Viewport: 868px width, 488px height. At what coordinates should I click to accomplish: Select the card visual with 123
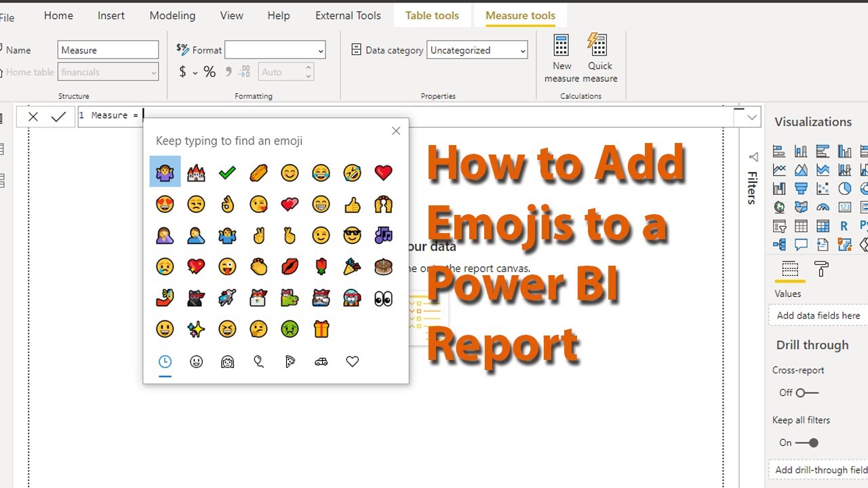tap(844, 207)
